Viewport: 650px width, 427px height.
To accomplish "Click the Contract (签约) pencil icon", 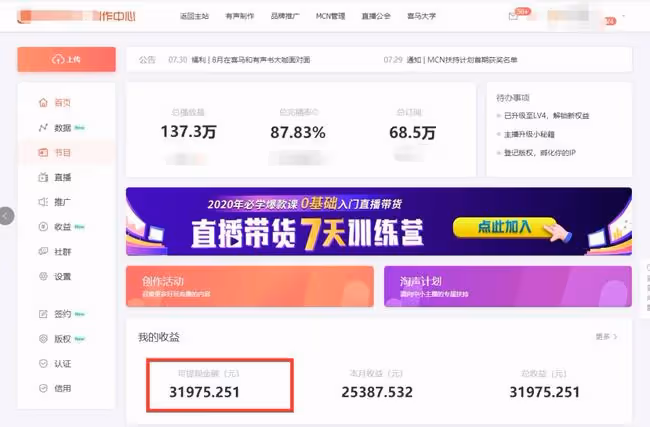I will (43, 314).
